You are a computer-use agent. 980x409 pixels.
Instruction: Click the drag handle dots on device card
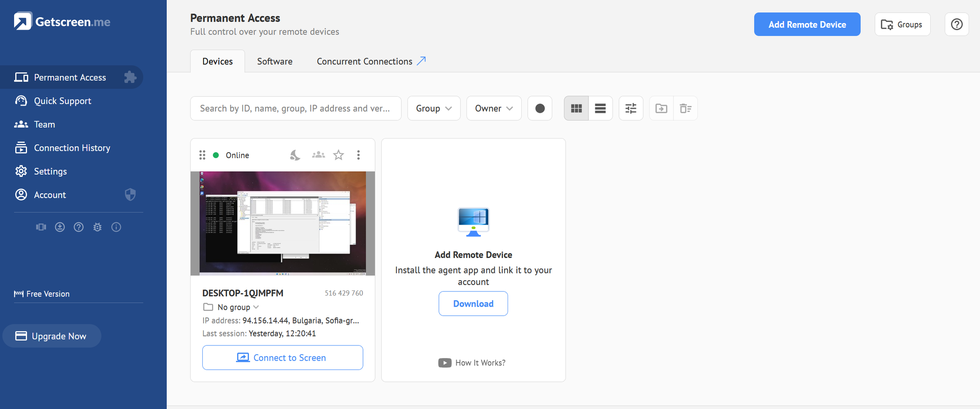(202, 155)
